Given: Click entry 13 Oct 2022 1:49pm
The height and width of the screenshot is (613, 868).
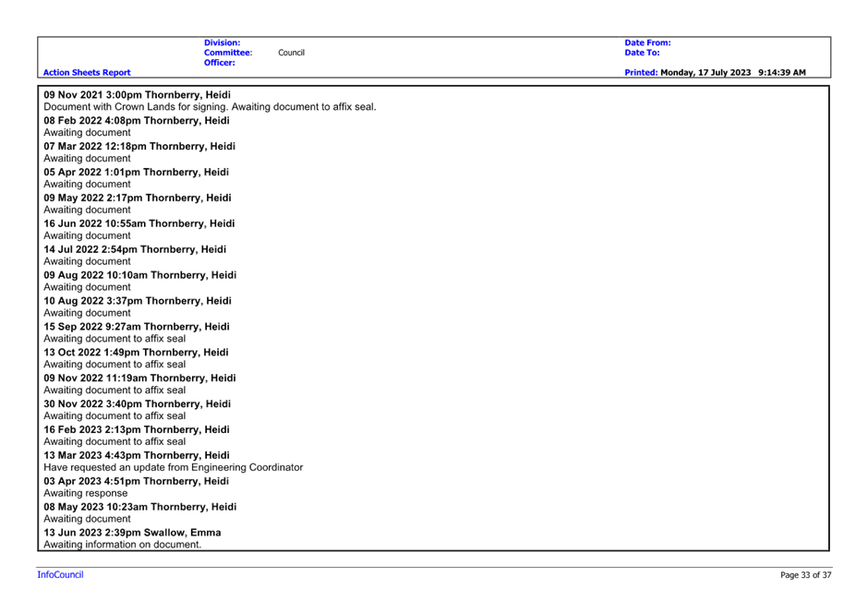Looking at the screenshot, I should point(136,352).
